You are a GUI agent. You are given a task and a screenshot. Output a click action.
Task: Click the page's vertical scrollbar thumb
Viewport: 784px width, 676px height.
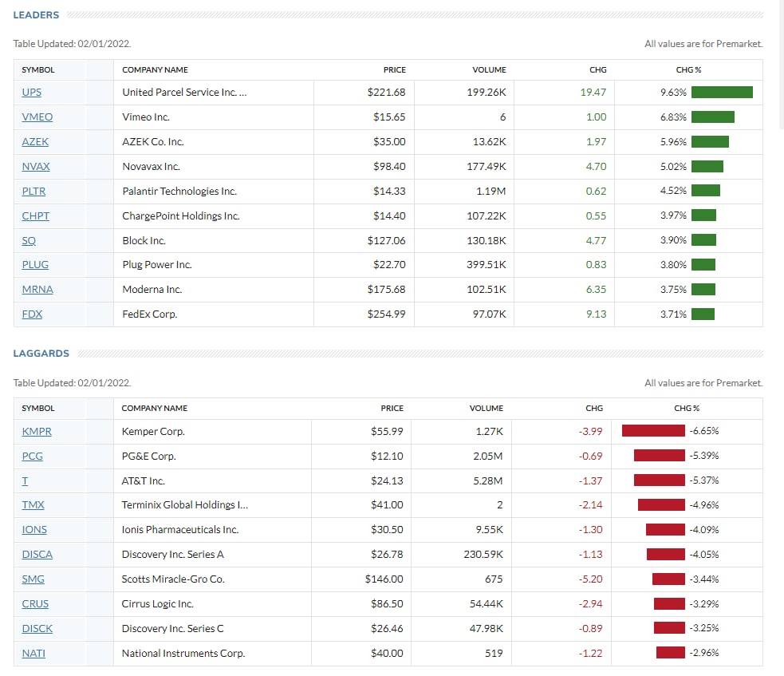point(779,64)
